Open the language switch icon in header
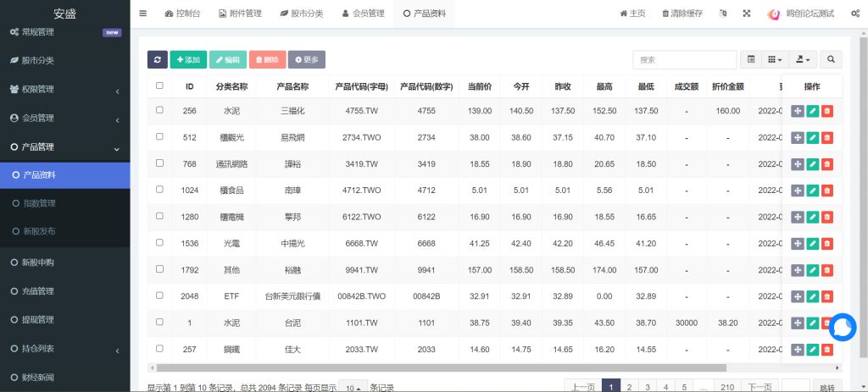This screenshot has height=392, width=868. tap(722, 14)
